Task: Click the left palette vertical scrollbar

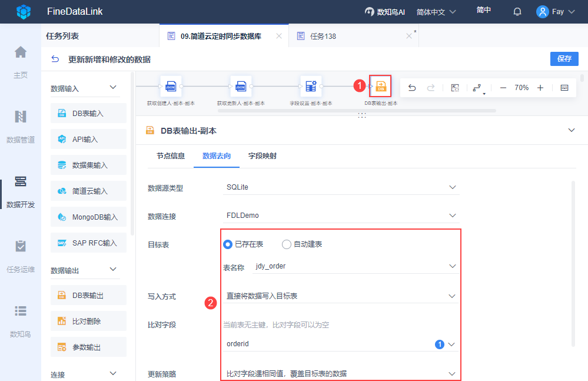Action: coord(132,154)
